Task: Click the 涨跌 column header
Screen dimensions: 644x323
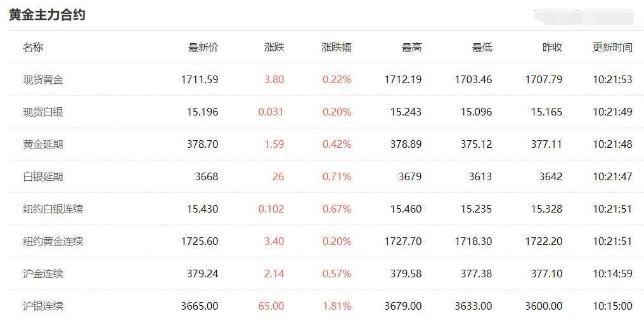Action: [274, 47]
